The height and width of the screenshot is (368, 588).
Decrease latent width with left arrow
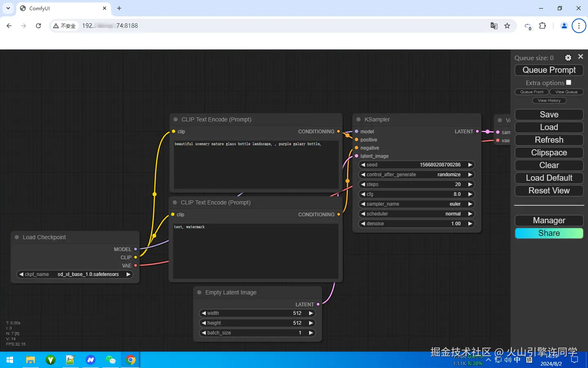203,313
